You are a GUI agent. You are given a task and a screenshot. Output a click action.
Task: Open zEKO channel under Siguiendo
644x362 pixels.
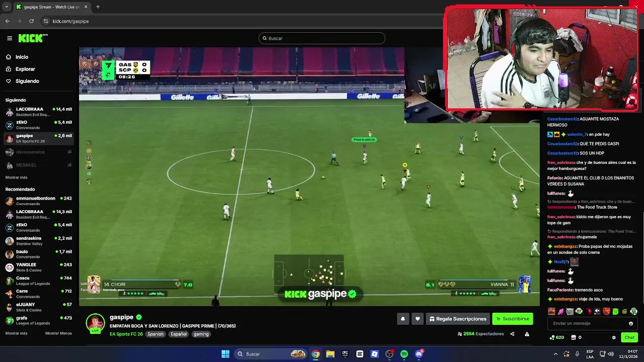coord(39,125)
